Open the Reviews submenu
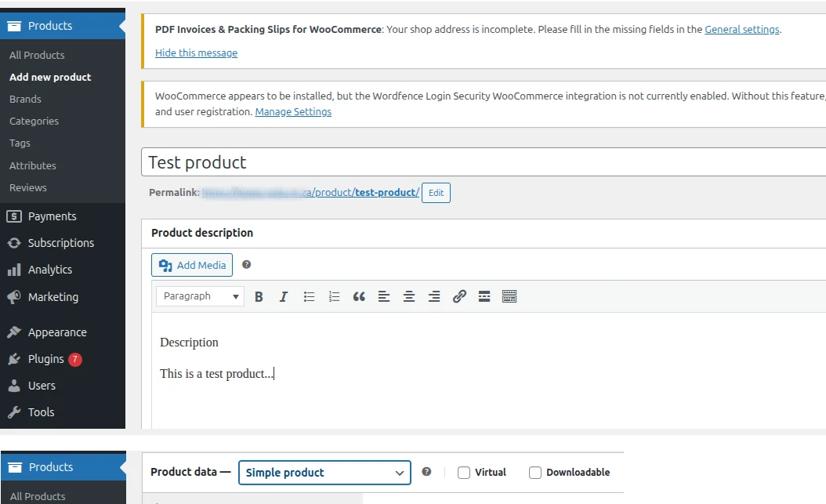The image size is (826, 504). (x=28, y=187)
